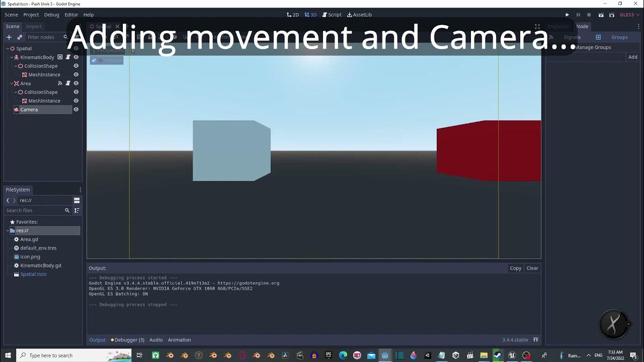Copy the Output log text
The height and width of the screenshot is (362, 644).
pos(516,268)
